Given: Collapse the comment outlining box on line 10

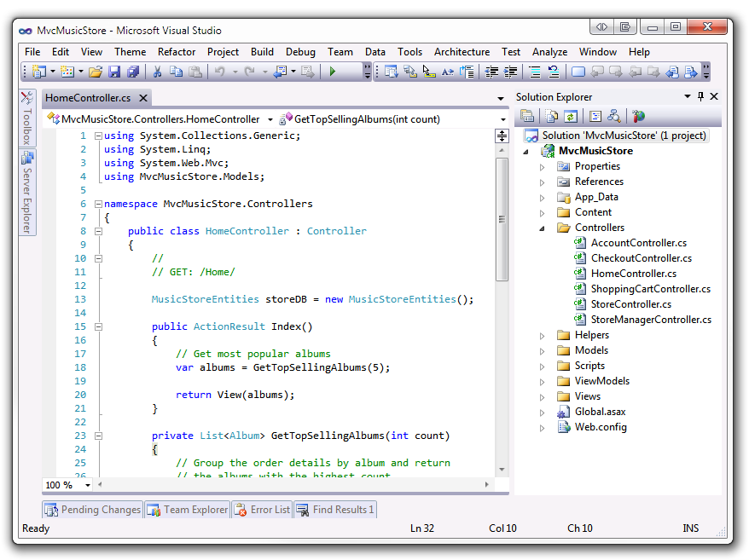Looking at the screenshot, I should tap(98, 259).
